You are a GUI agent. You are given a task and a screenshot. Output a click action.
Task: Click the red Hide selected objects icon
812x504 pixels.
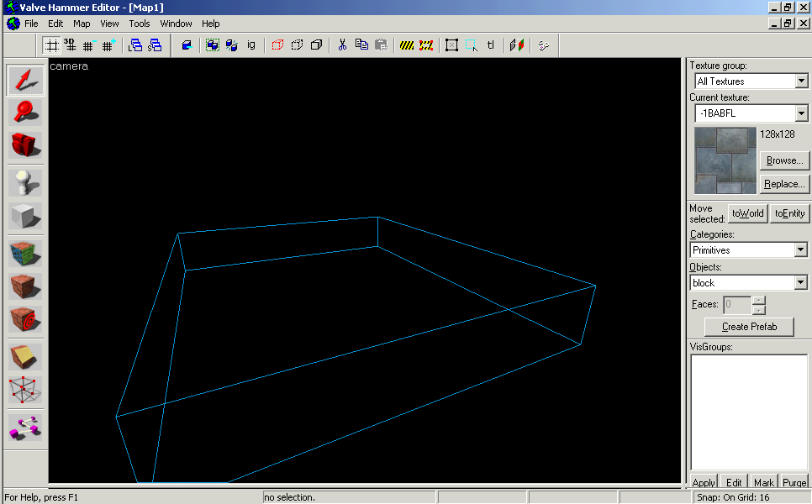pyautogui.click(x=277, y=45)
